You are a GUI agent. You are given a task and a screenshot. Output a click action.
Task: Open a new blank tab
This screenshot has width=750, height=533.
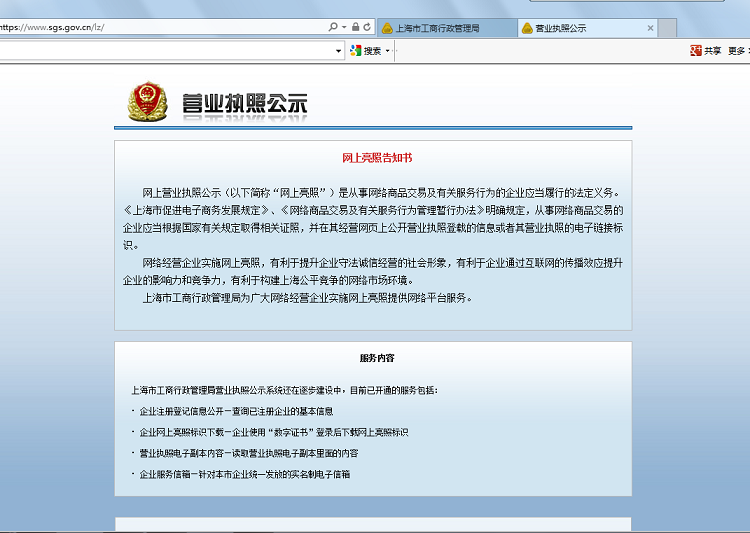tap(667, 28)
